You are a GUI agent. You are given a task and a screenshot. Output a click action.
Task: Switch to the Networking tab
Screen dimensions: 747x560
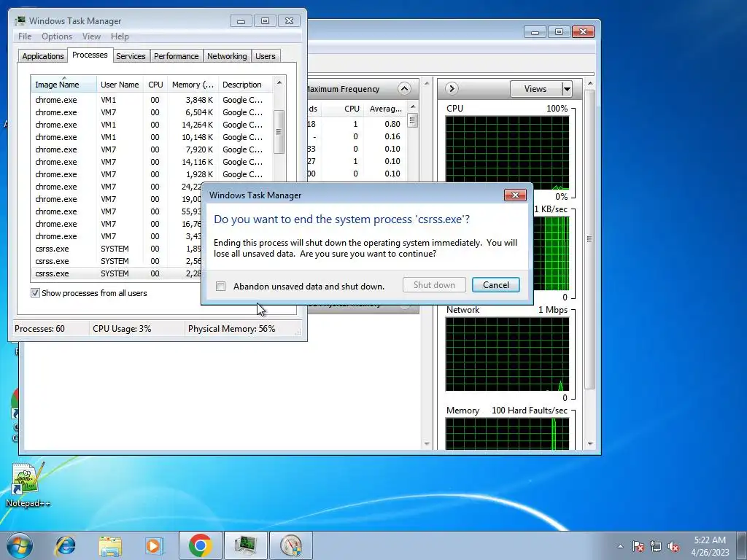click(227, 56)
